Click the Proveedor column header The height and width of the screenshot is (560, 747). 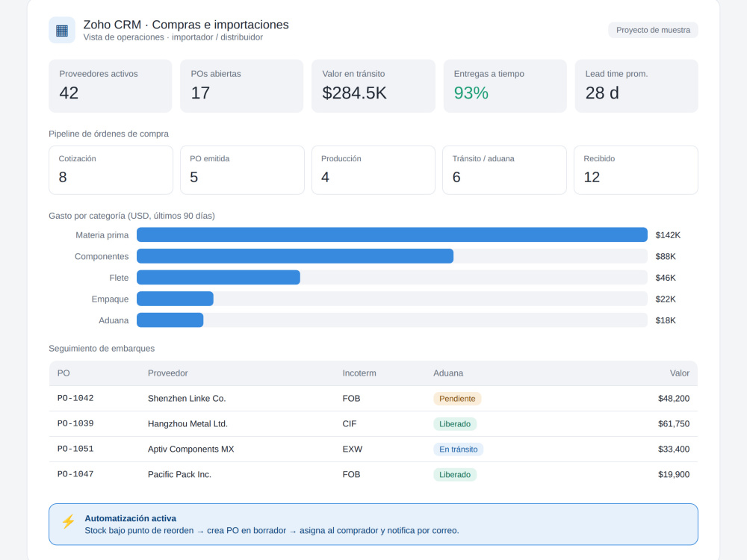167,373
